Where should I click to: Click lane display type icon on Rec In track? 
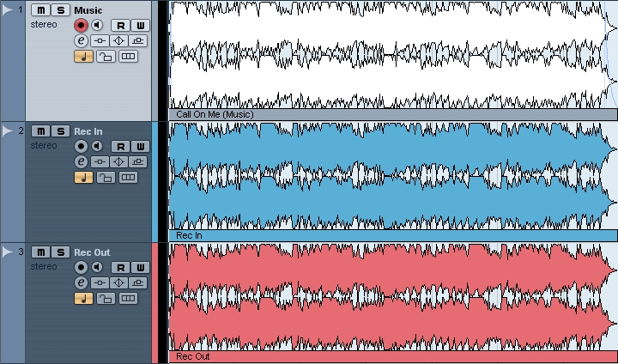click(128, 178)
